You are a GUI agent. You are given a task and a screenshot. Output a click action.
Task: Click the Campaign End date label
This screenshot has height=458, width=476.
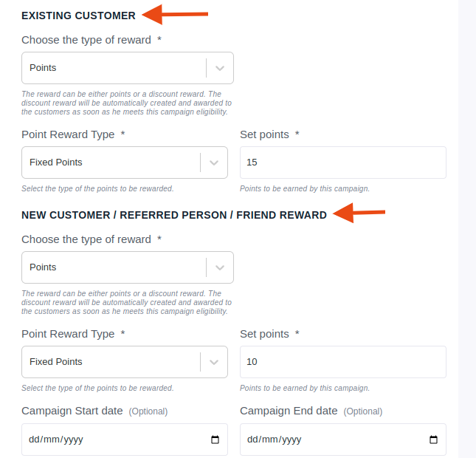click(289, 411)
